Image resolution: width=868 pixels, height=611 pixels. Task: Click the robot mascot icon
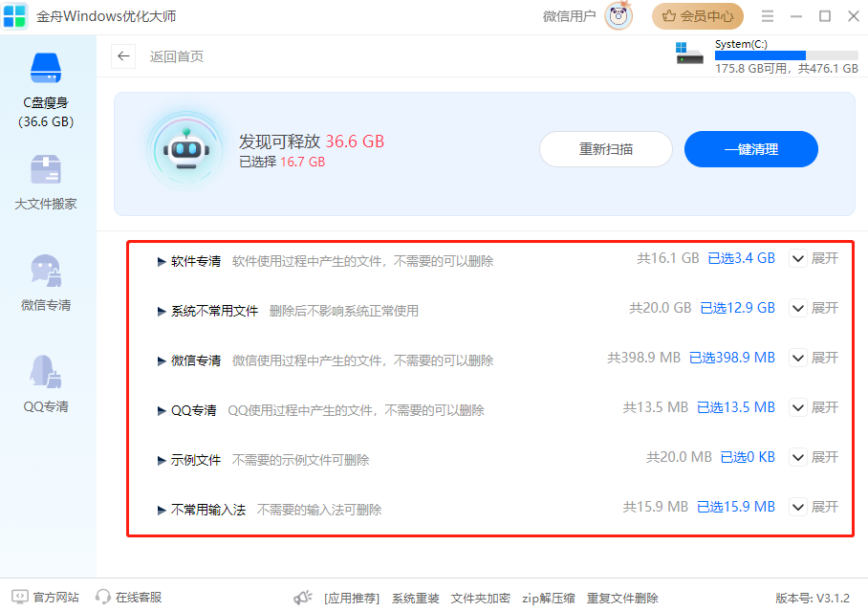(x=186, y=149)
